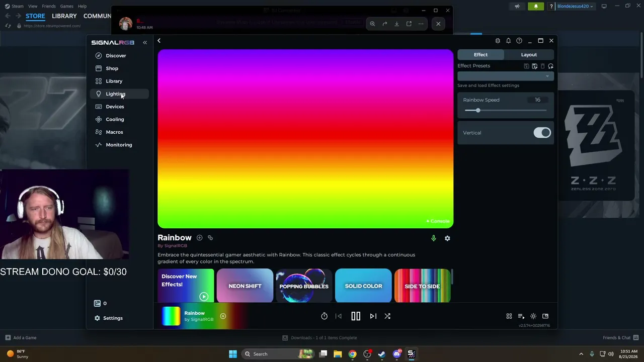Click the effects list scrollbar
The width and height of the screenshot is (644, 362).
point(452,276)
